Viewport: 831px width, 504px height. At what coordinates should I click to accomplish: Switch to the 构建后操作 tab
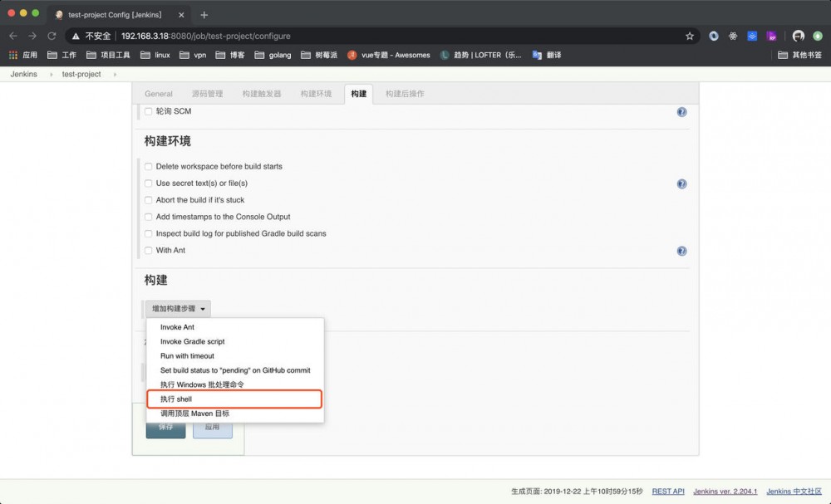pyautogui.click(x=404, y=94)
